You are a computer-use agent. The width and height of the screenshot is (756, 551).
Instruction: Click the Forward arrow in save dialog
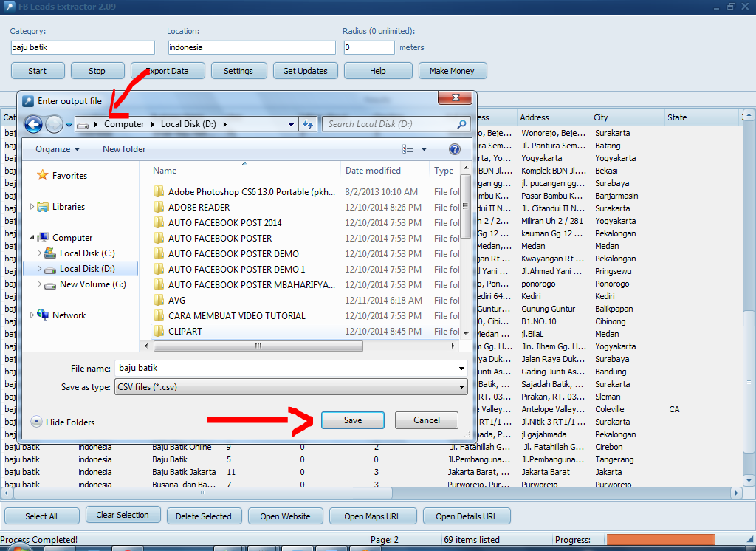54,125
